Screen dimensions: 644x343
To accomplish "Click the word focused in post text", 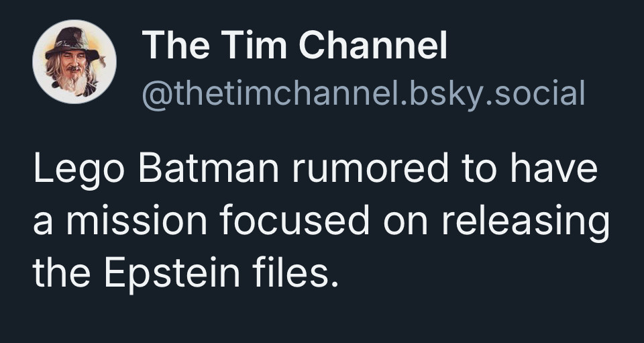I will coord(294,220).
